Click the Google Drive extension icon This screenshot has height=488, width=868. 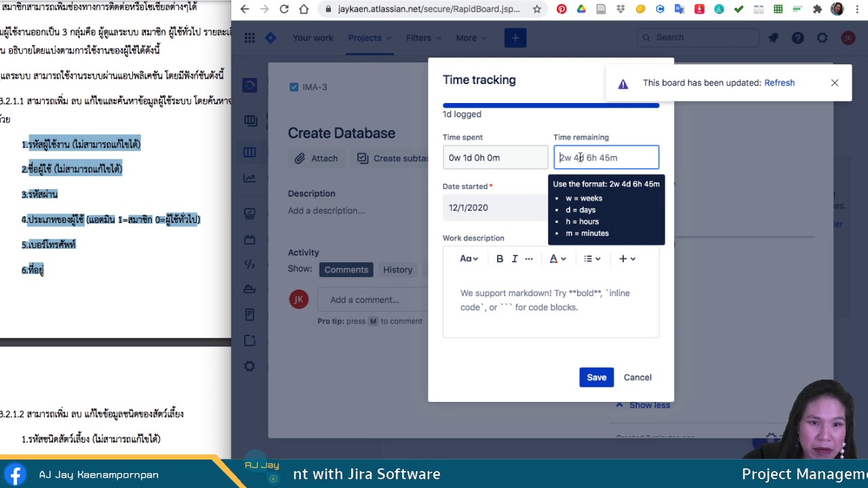tap(581, 9)
